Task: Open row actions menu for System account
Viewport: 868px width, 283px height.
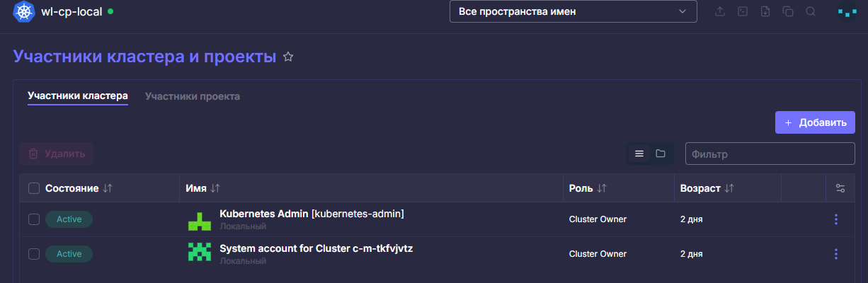Action: (836, 254)
